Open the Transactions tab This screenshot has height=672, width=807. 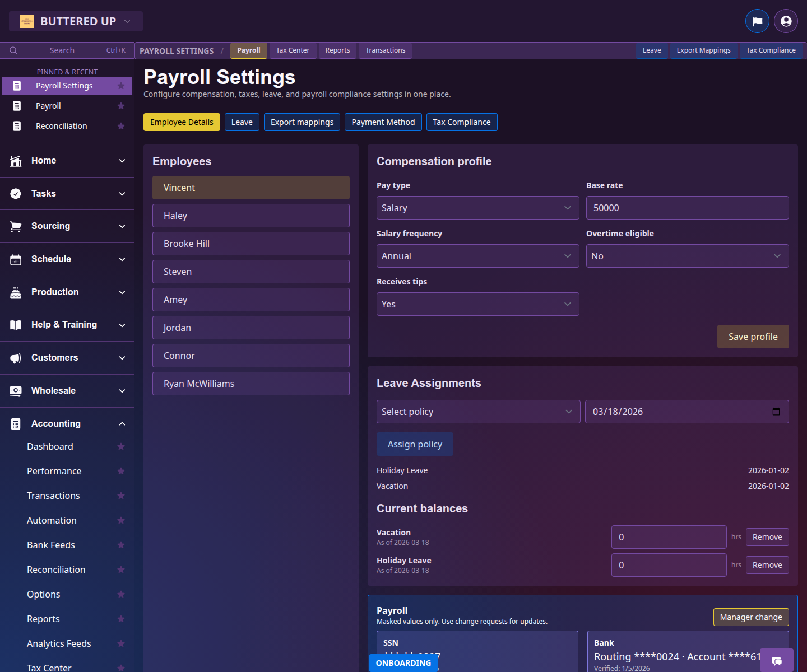tap(385, 50)
